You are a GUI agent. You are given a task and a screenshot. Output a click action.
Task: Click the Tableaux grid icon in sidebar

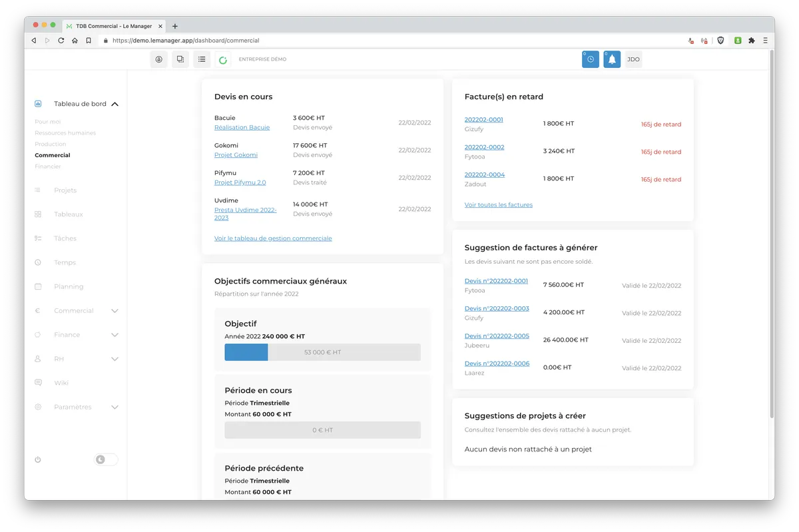(x=38, y=214)
